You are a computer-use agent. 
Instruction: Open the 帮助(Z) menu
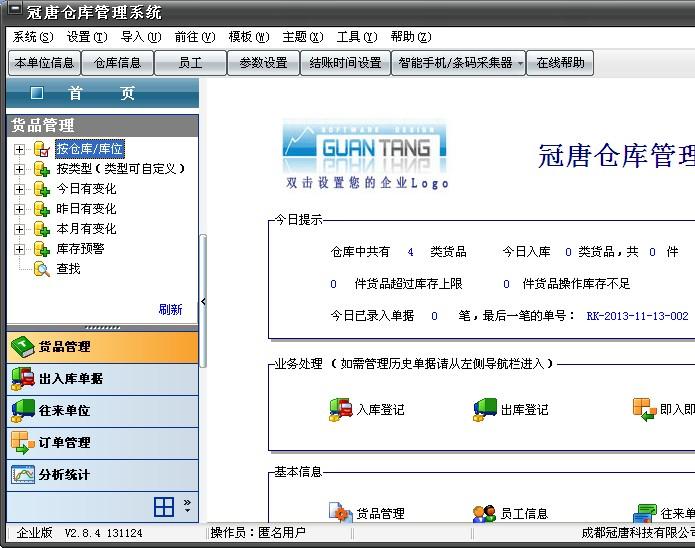click(411, 37)
